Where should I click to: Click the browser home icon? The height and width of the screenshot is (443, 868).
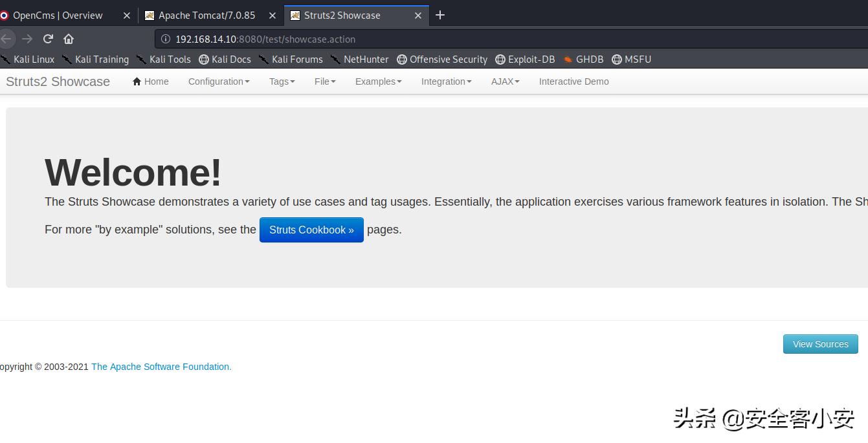[x=69, y=39]
